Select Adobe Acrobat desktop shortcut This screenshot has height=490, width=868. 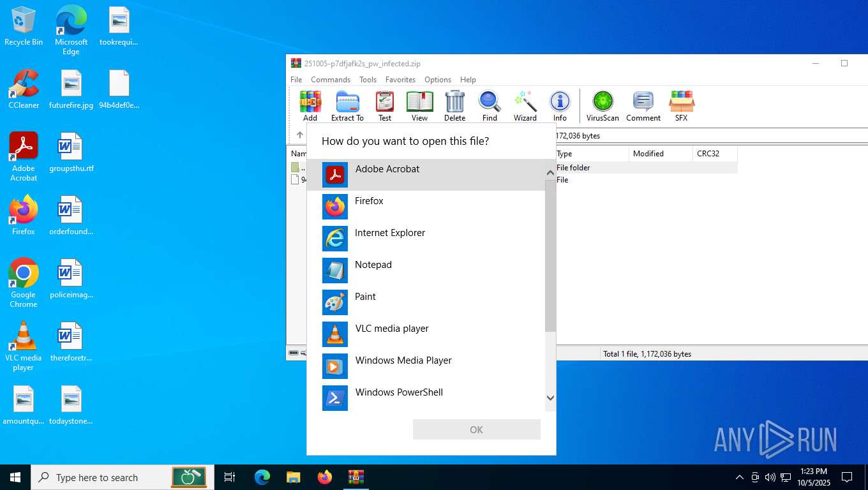pyautogui.click(x=24, y=157)
